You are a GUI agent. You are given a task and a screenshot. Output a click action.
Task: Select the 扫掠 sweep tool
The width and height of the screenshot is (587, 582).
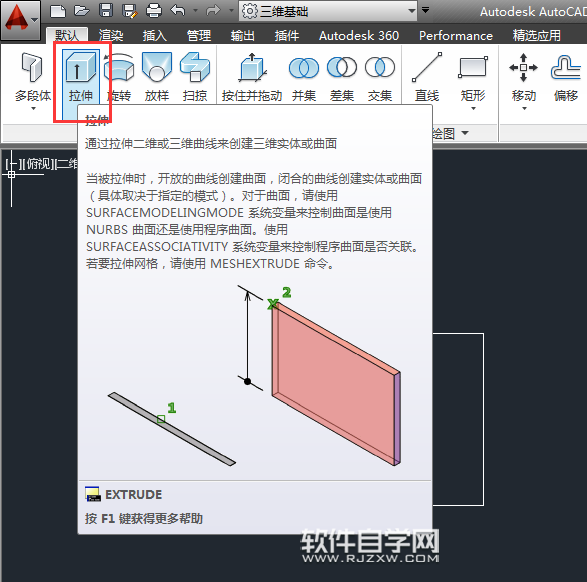(195, 77)
